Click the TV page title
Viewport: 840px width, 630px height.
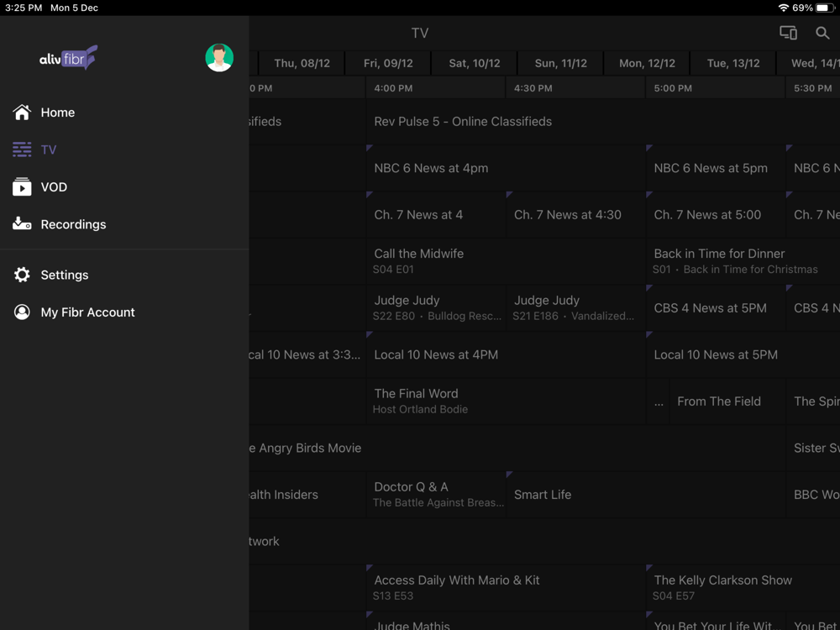pyautogui.click(x=420, y=34)
